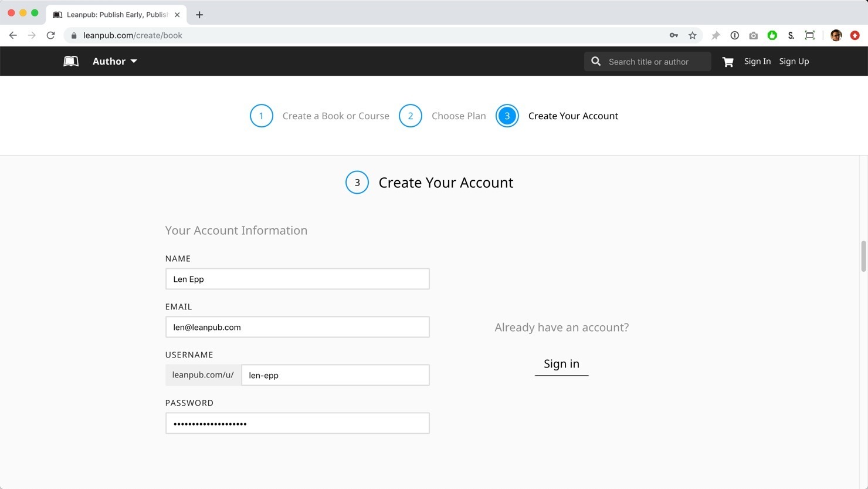This screenshot has height=489, width=868.
Task: Click the Leanpub book logo icon
Action: (x=71, y=61)
